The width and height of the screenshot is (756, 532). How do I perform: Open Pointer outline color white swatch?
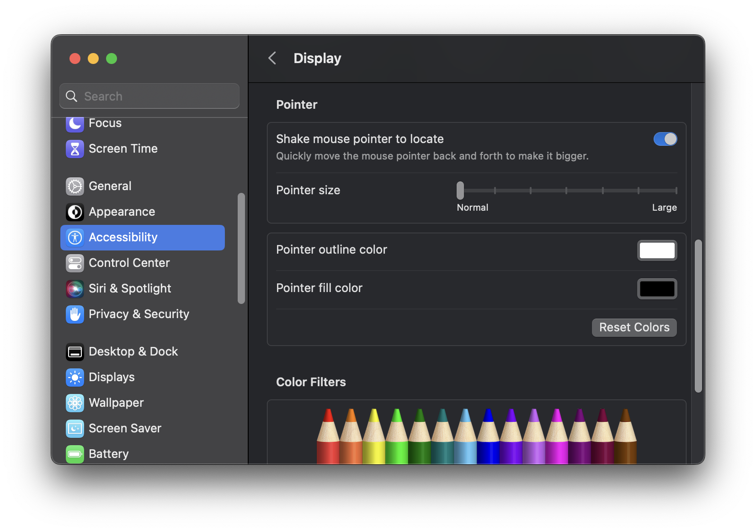tap(657, 250)
